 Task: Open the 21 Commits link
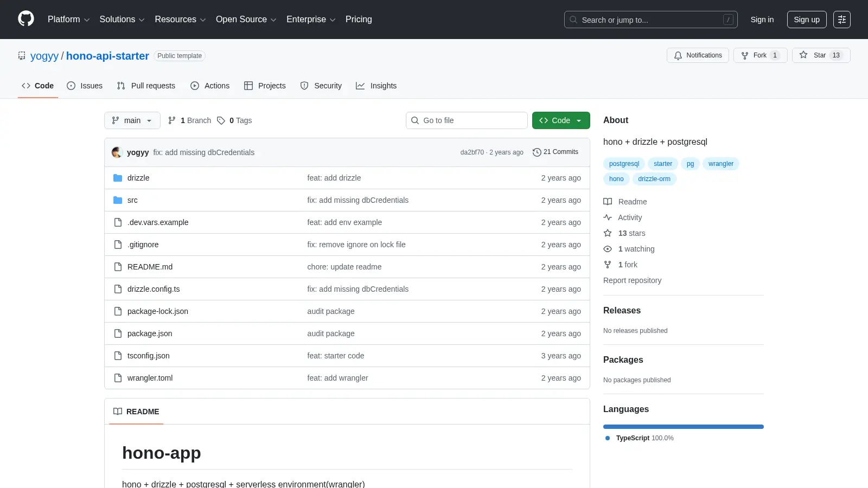(556, 152)
